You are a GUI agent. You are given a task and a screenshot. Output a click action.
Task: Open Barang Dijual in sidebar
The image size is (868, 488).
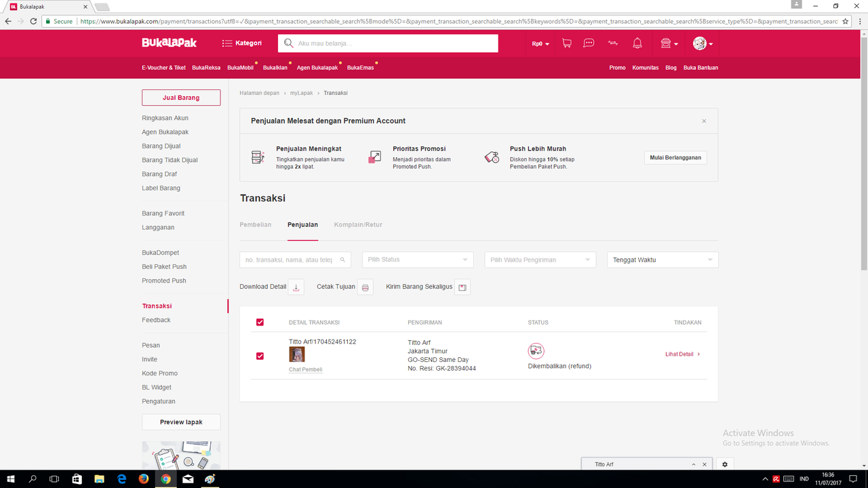coord(161,146)
